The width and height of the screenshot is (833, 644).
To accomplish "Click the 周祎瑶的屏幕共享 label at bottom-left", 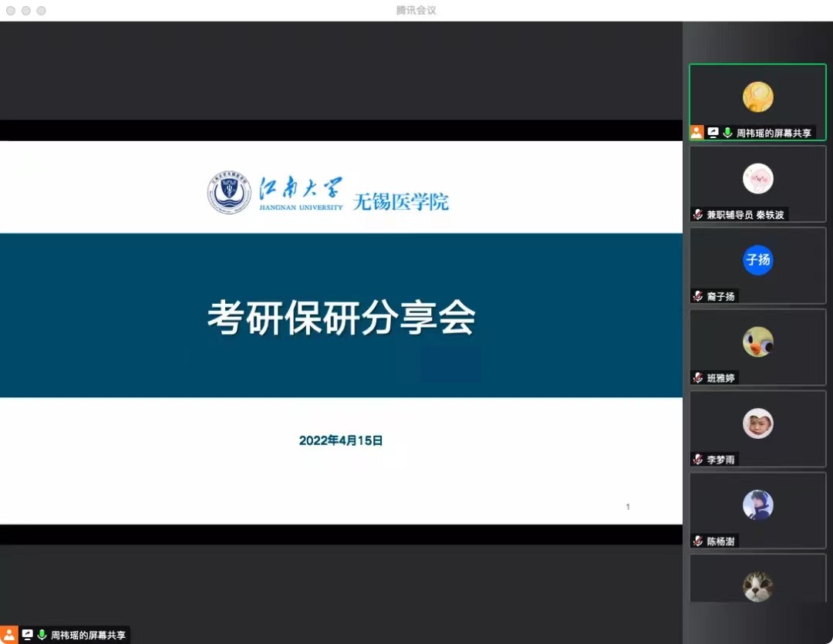I will tap(88, 635).
